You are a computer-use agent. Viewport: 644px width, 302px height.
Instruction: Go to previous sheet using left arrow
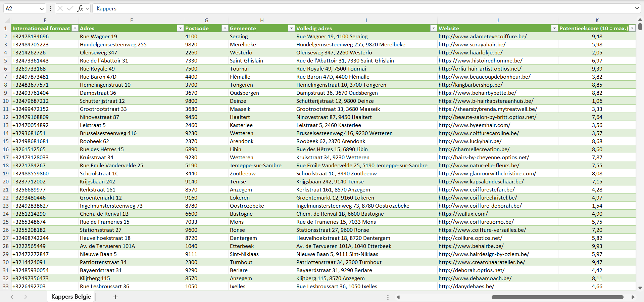click(12, 297)
